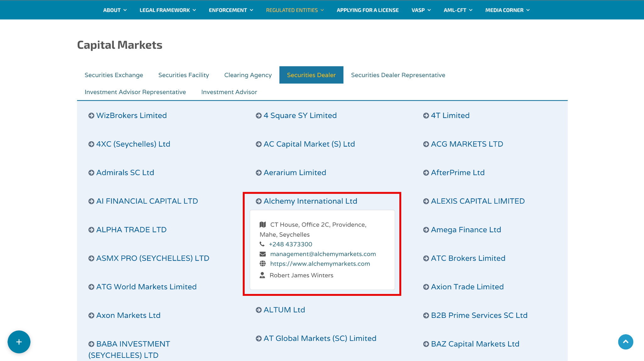The height and width of the screenshot is (361, 644).
Task: Expand the ALTUM Ltd entry
Action: pyautogui.click(x=284, y=310)
